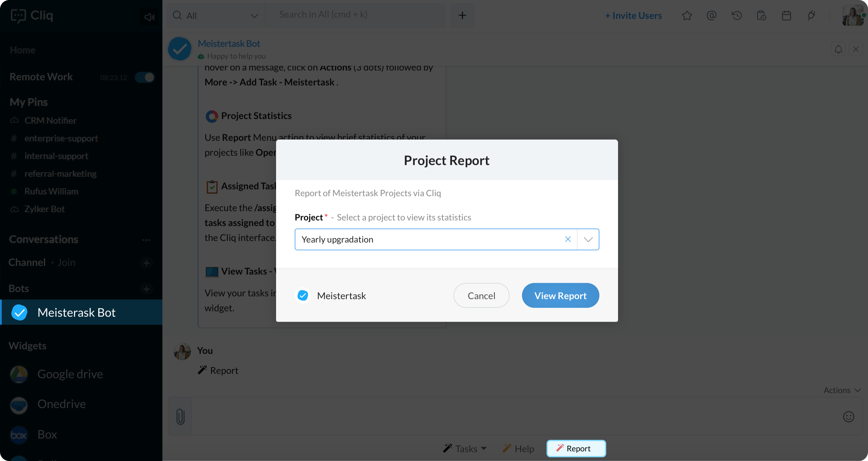Screen dimensions: 868x461
Task: Open Conversations three-dots options
Action: coord(146,240)
